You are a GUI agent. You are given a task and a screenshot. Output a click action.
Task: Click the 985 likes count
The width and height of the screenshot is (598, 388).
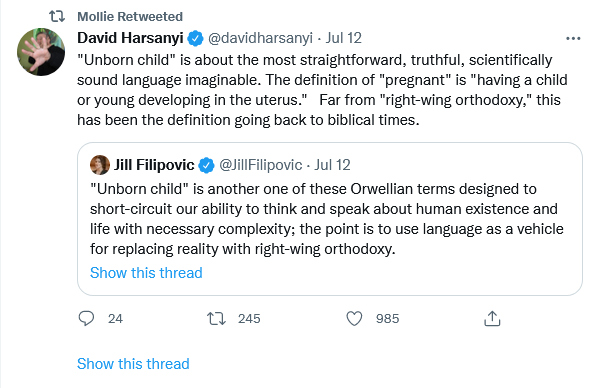click(387, 319)
